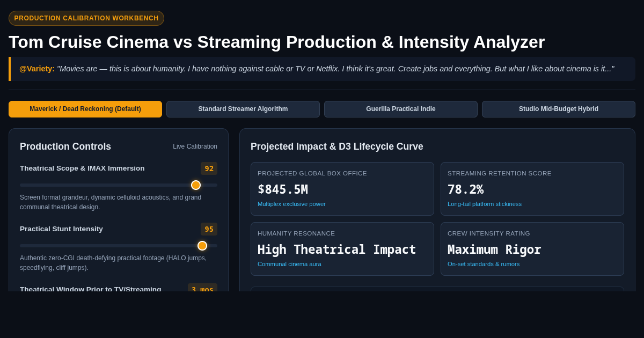644x338 pixels.
Task: Click the Long-tail platform stickiness caption
Action: pyautogui.click(x=485, y=204)
